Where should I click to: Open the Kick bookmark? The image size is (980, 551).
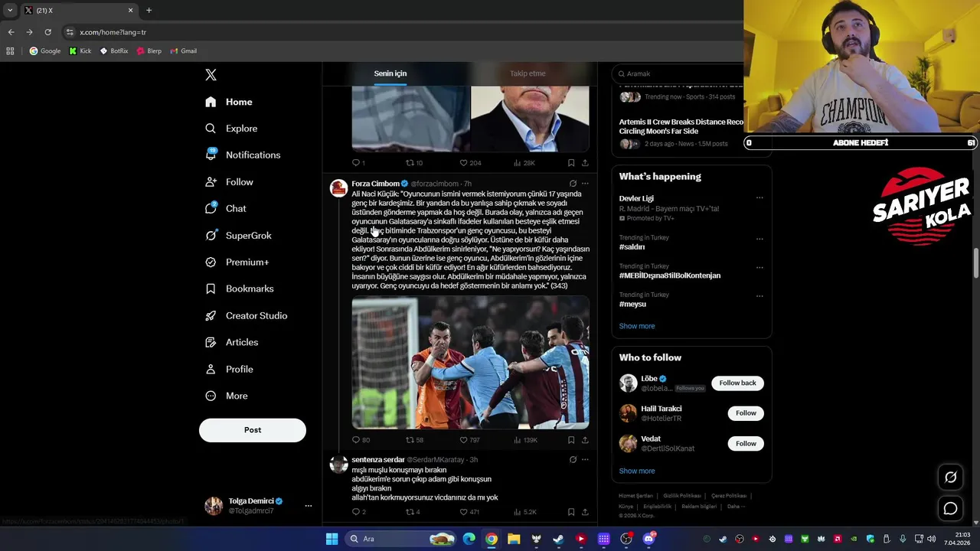click(80, 51)
